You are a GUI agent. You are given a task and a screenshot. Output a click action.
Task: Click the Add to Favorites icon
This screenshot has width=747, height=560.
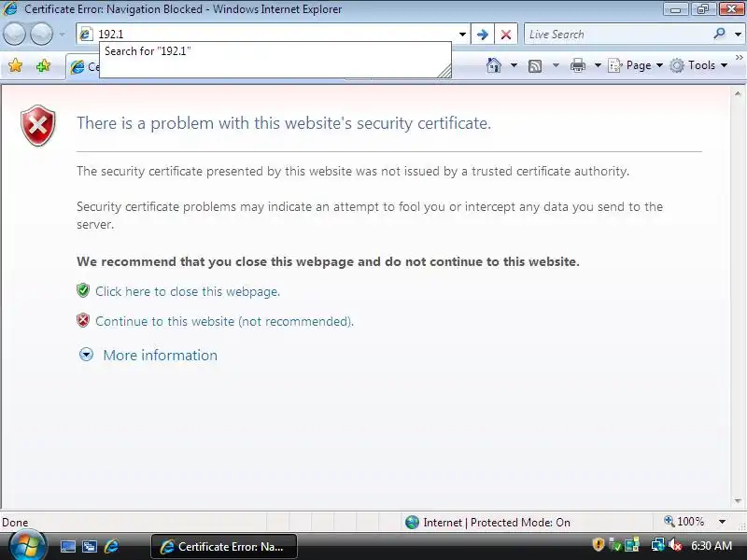pos(43,65)
